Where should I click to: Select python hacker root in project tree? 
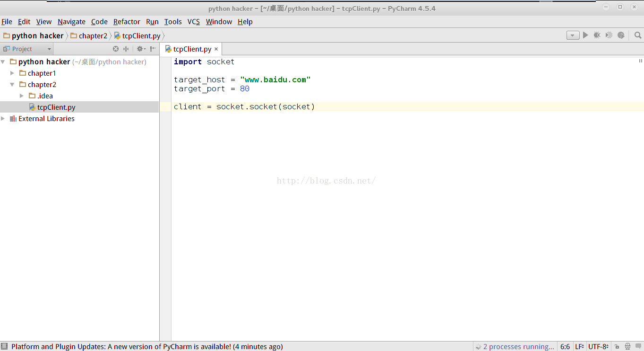[x=44, y=62]
